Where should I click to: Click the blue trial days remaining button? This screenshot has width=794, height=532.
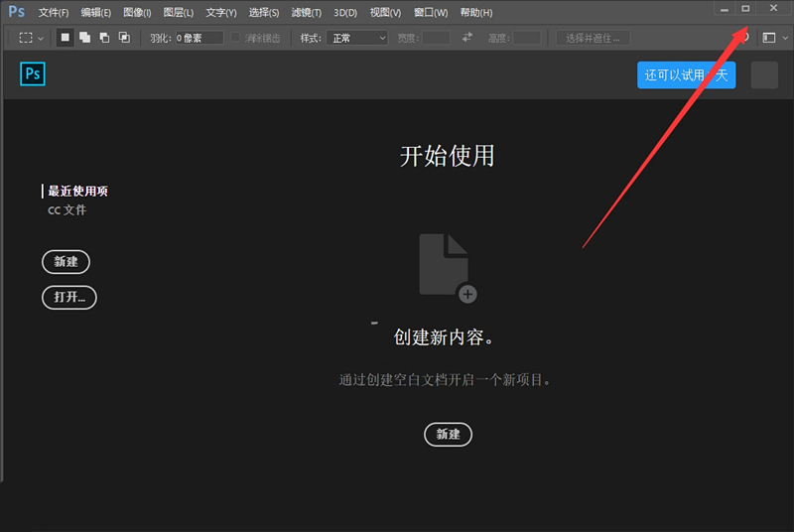coord(686,75)
